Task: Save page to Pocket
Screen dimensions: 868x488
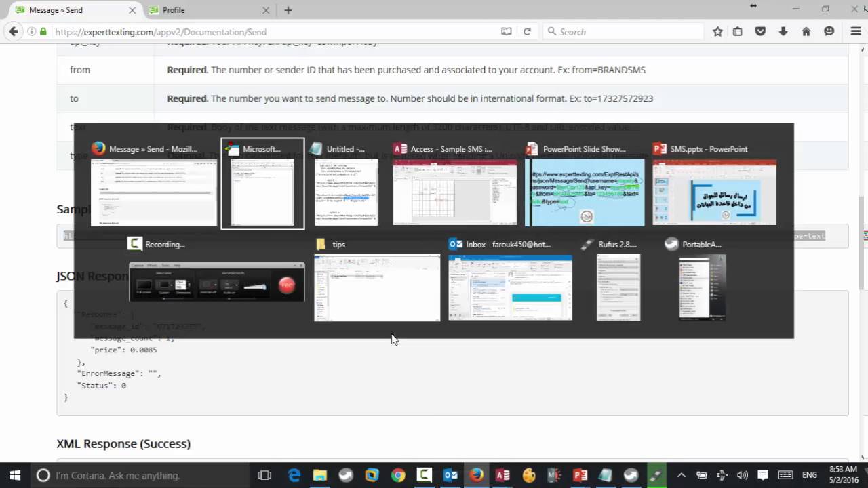Action: [x=761, y=32]
